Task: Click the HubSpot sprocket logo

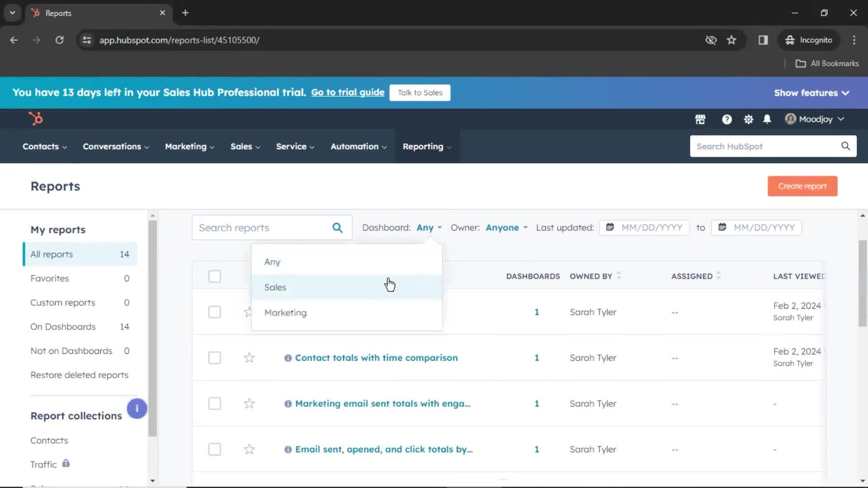Action: tap(36, 119)
